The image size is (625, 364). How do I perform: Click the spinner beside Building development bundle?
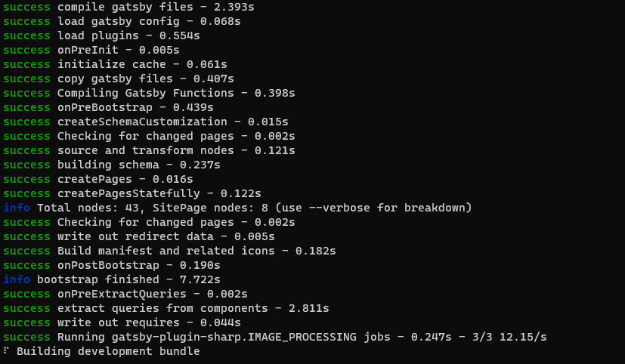5,351
